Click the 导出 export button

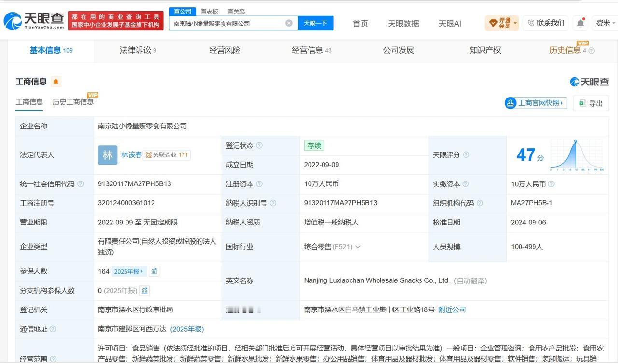point(591,103)
